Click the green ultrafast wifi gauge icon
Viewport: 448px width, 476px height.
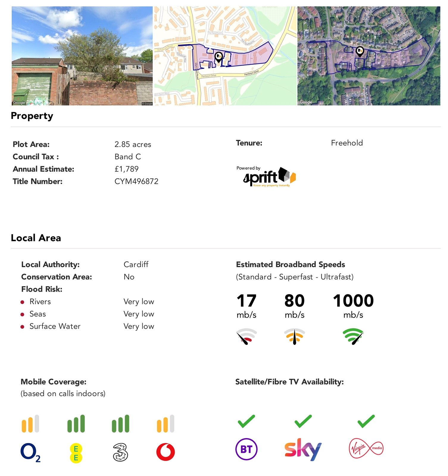(x=353, y=336)
